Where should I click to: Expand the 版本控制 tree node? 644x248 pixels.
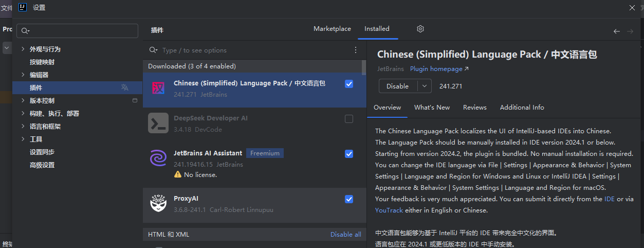tap(22, 100)
